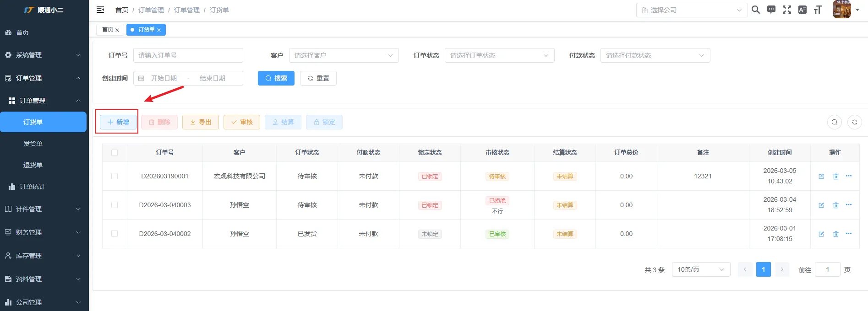This screenshot has height=311, width=868.
Task: Change the 10条/页 page size dropdown
Action: (700, 269)
